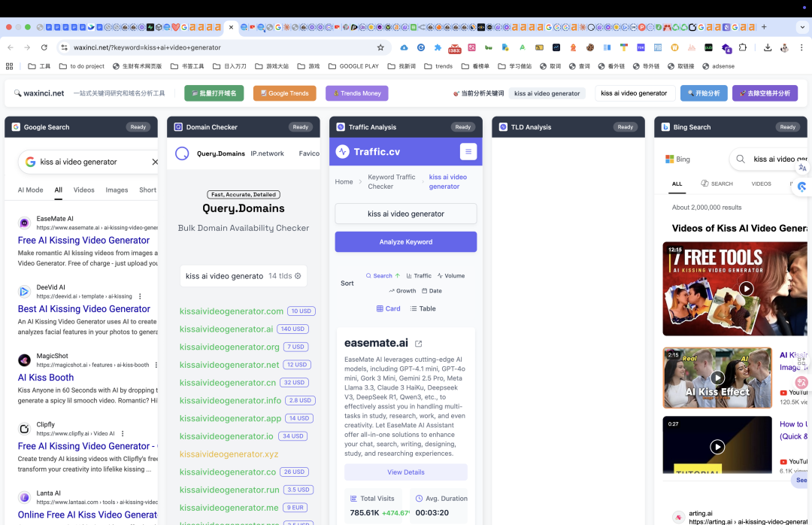Viewport: 812px width, 525px height.
Task: View site information icon in address bar
Action: [64, 47]
